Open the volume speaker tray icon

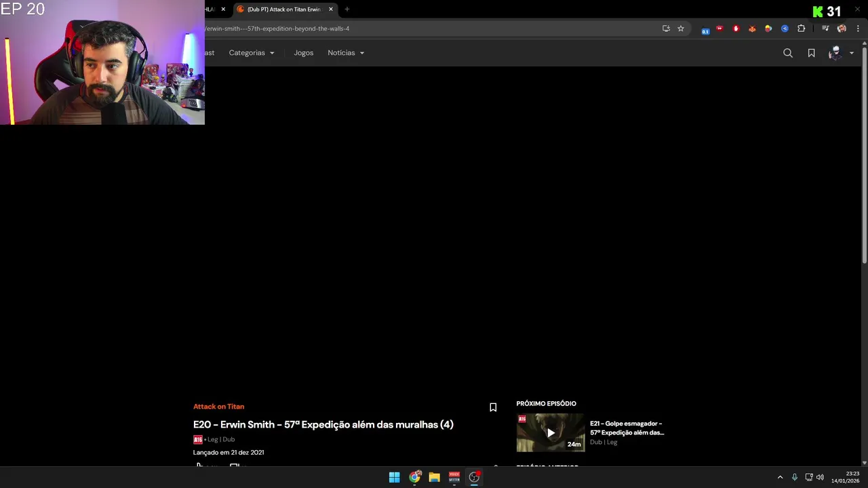click(x=820, y=477)
